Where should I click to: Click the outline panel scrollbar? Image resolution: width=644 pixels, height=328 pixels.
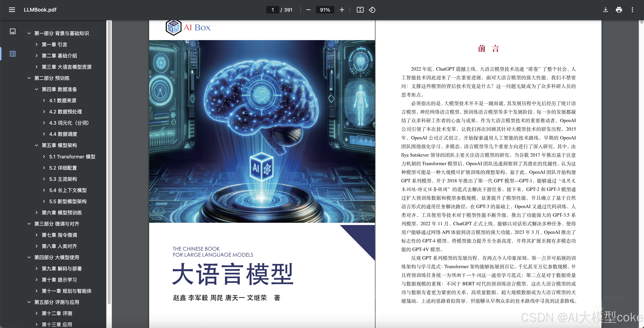click(109, 163)
